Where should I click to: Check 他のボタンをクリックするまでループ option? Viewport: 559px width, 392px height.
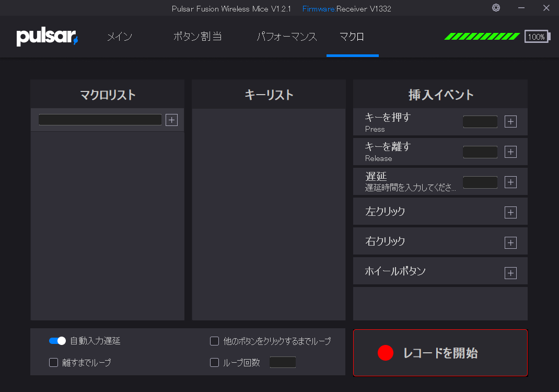214,341
